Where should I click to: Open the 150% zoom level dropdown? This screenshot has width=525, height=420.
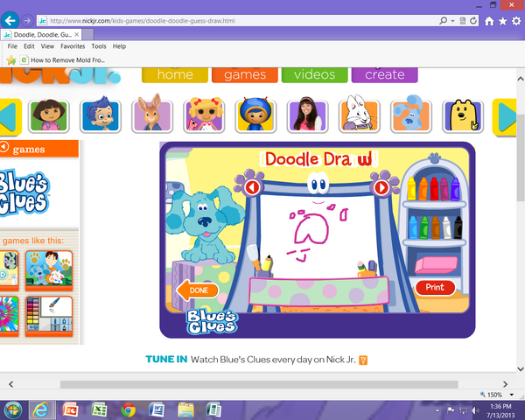tap(511, 395)
